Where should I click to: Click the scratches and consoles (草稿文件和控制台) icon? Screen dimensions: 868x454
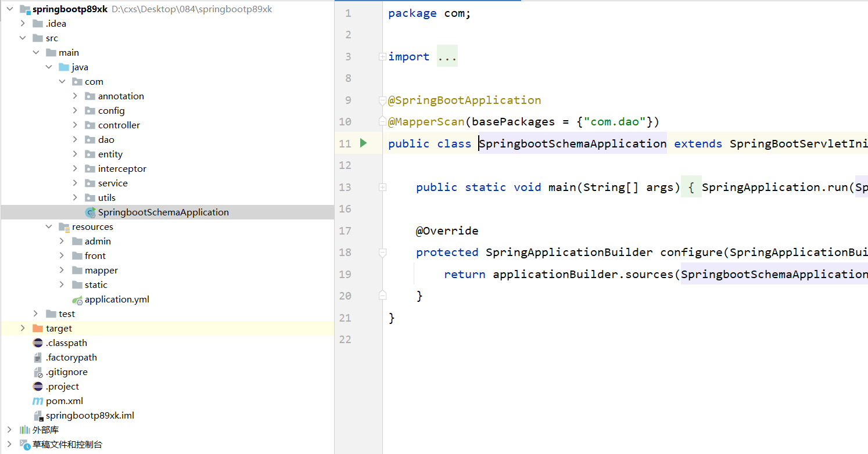[x=25, y=445]
